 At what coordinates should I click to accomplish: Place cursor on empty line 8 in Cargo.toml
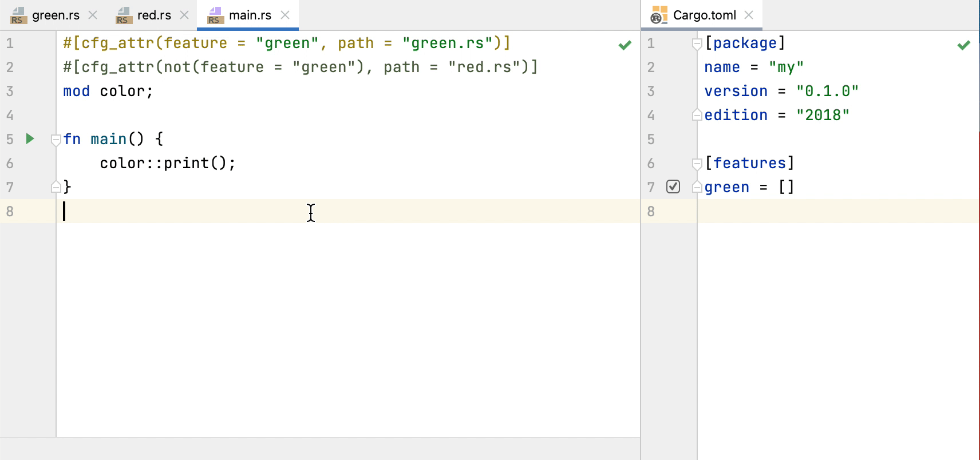click(x=838, y=211)
